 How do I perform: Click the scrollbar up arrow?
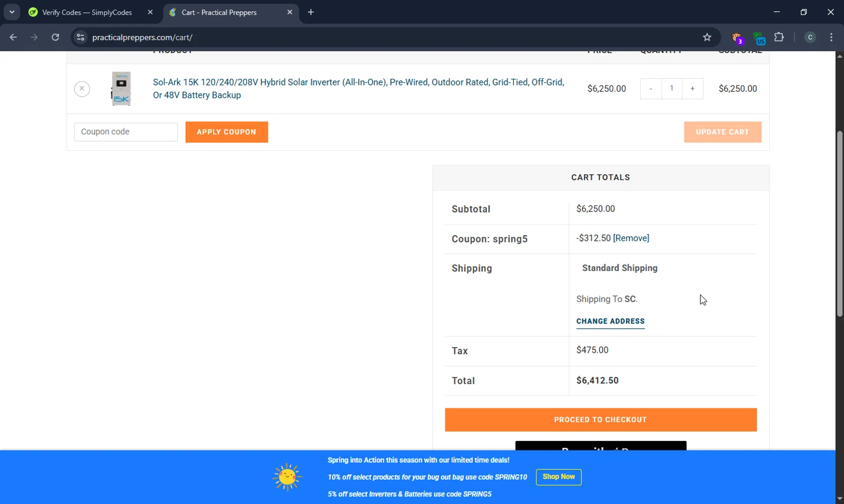(x=839, y=56)
